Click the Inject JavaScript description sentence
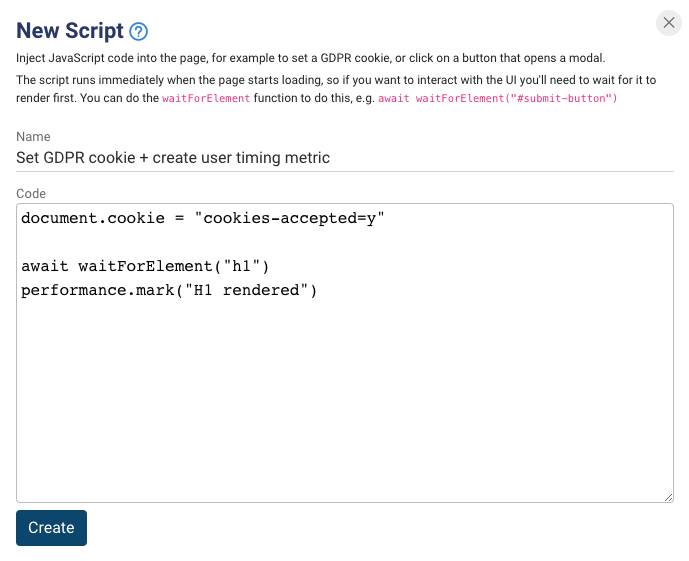689x561 pixels. pos(311,58)
